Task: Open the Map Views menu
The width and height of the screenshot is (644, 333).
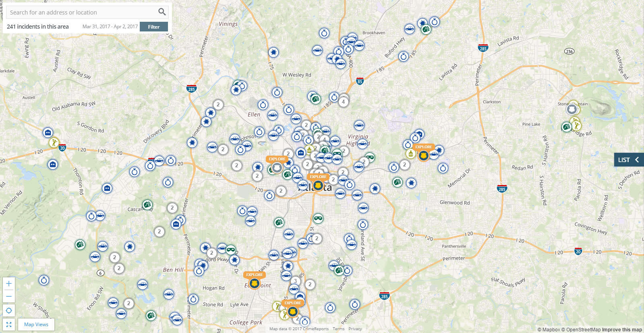Action: pos(36,325)
